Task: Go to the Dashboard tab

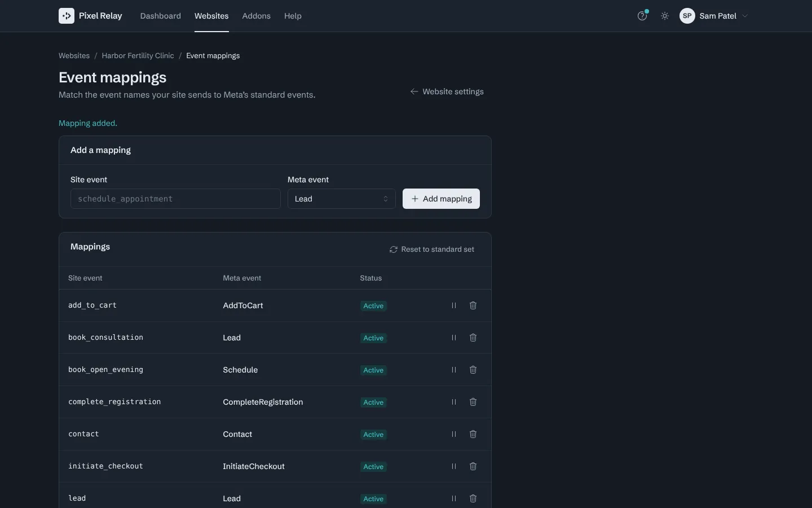Action: pos(161,16)
